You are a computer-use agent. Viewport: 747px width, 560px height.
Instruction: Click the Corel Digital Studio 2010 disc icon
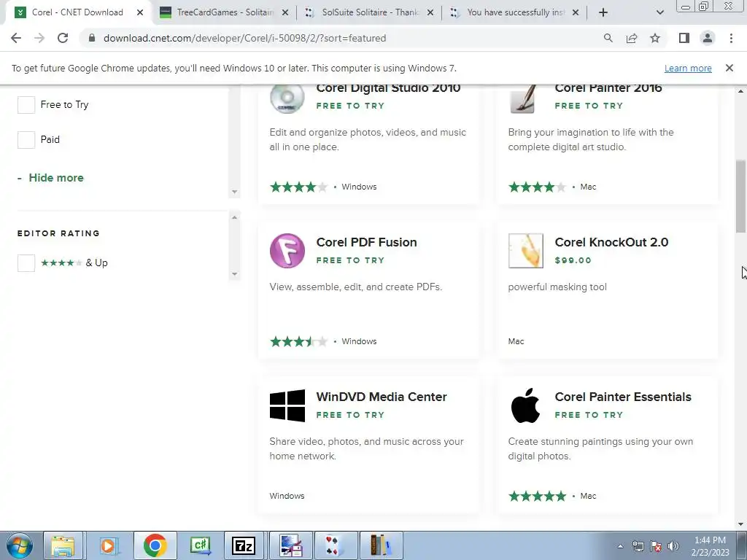[287, 99]
